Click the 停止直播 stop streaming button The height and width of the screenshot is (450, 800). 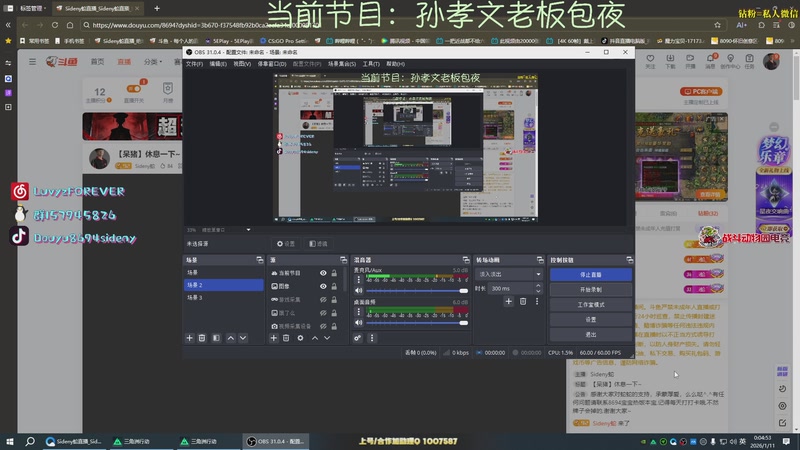click(591, 274)
